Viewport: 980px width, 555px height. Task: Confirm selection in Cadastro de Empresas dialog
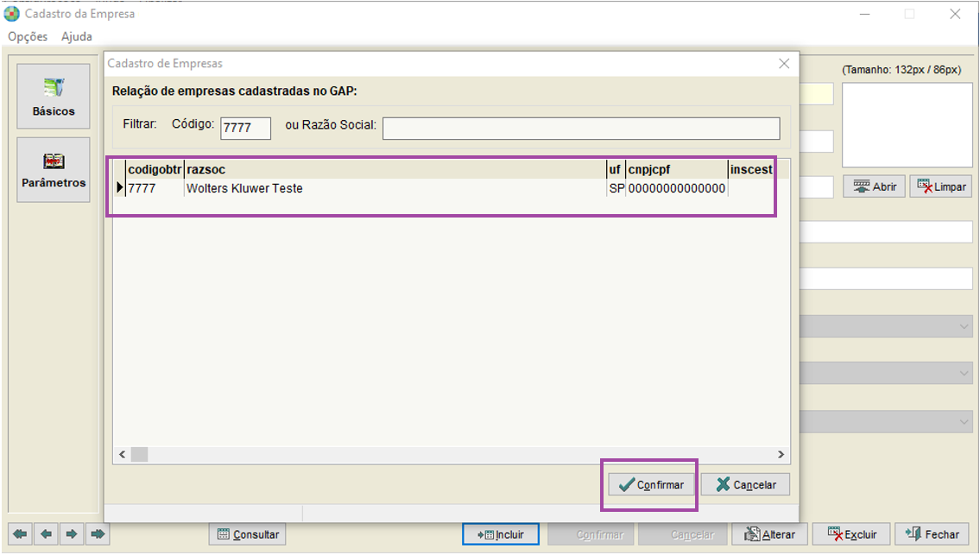pyautogui.click(x=651, y=485)
